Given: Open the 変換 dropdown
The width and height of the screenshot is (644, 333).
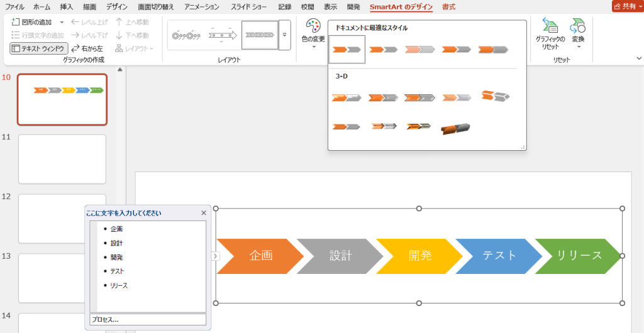Looking at the screenshot, I should (x=577, y=34).
